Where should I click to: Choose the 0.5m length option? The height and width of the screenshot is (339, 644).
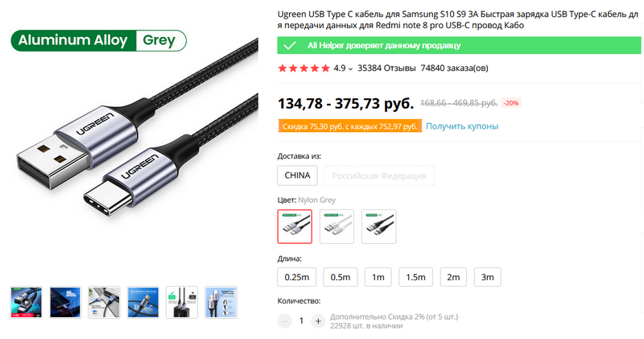coord(341,277)
